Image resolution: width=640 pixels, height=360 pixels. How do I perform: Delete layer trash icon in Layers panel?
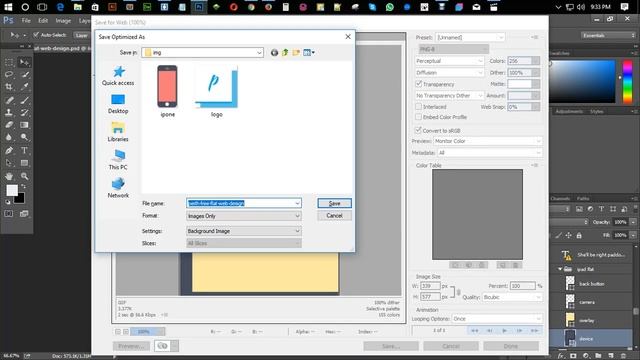click(624, 356)
